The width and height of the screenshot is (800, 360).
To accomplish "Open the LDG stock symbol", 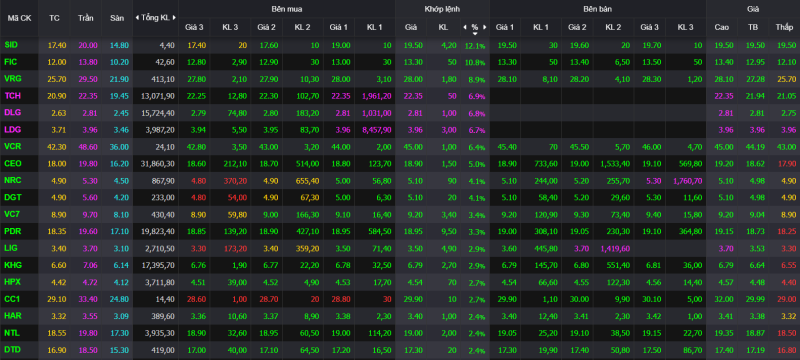I will click(12, 130).
